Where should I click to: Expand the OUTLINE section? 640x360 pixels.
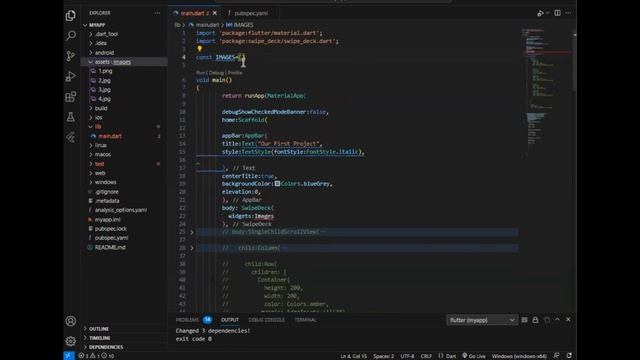click(x=99, y=329)
